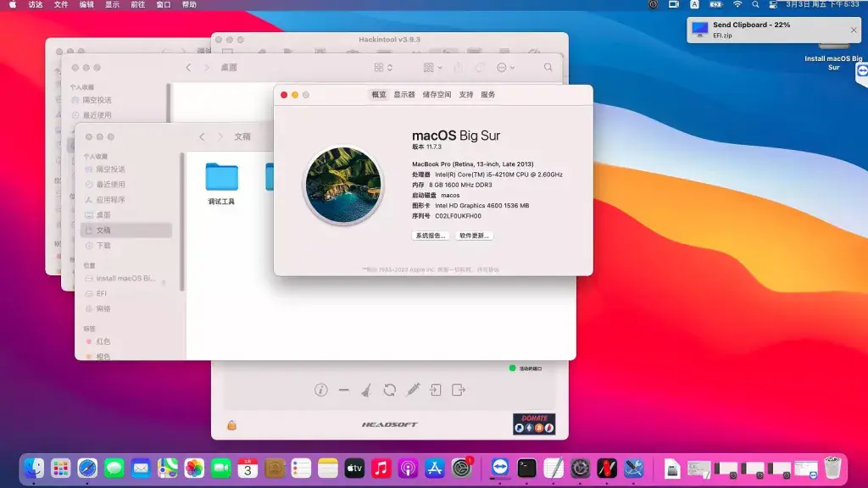Open view mode switcher in 桌面 Finder window
868x488 pixels.
tap(383, 68)
